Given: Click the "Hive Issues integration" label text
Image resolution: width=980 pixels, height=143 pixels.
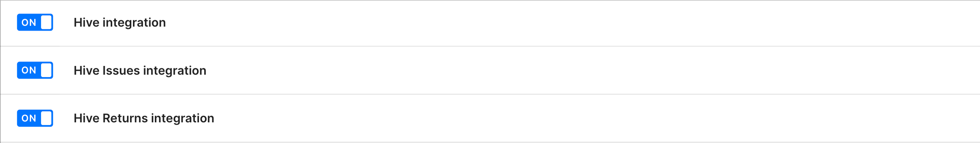Looking at the screenshot, I should (x=140, y=70).
